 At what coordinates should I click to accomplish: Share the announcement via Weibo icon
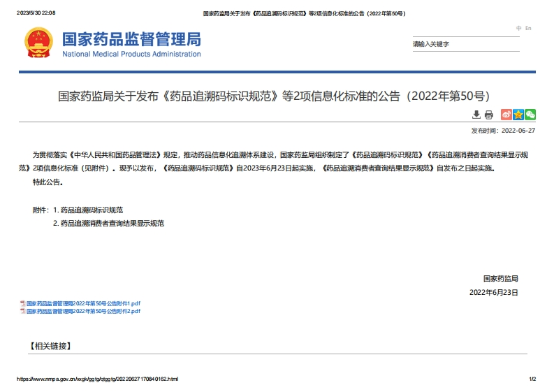[x=506, y=115]
